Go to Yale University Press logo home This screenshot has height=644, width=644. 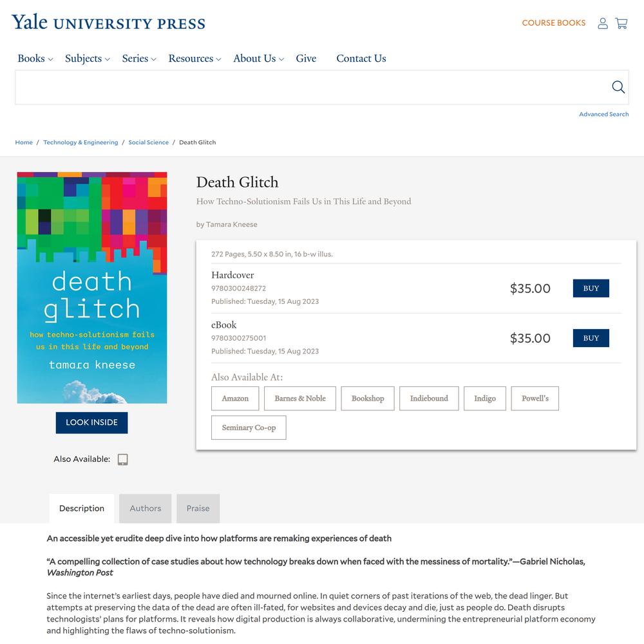pos(108,23)
